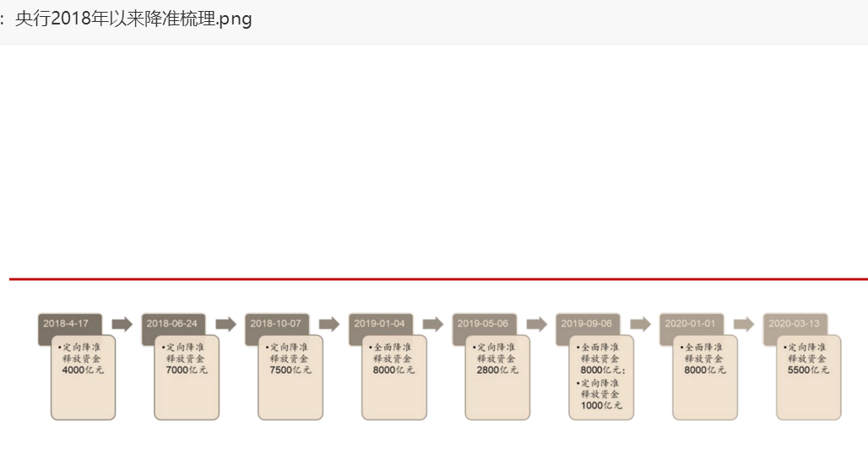The width and height of the screenshot is (868, 453).
Task: Click the 4000亿元 release card
Action: pos(83,377)
